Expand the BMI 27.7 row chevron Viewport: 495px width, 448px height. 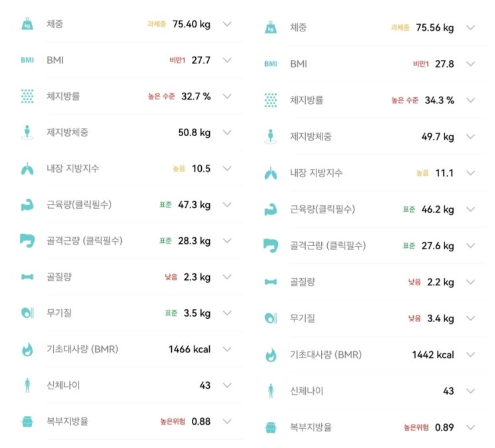(227, 60)
